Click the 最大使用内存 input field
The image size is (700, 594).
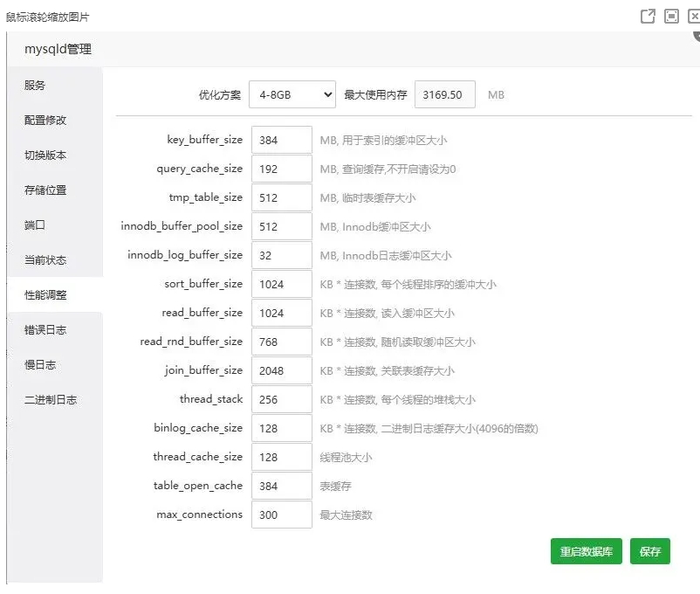tap(445, 93)
